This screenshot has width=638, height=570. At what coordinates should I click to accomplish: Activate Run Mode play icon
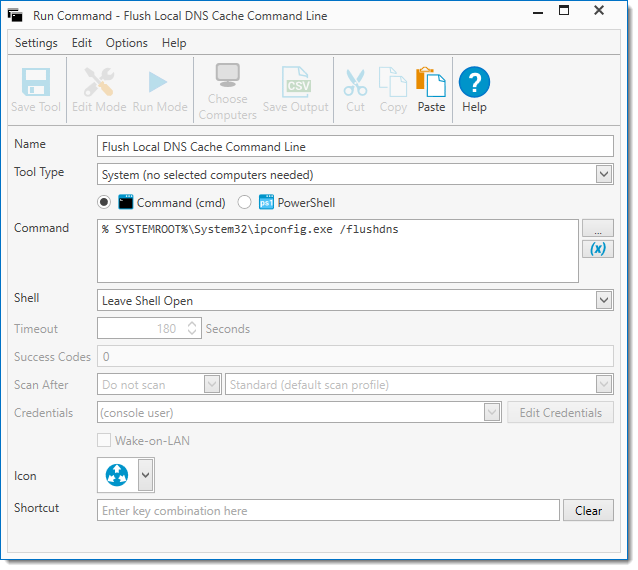coord(158,82)
